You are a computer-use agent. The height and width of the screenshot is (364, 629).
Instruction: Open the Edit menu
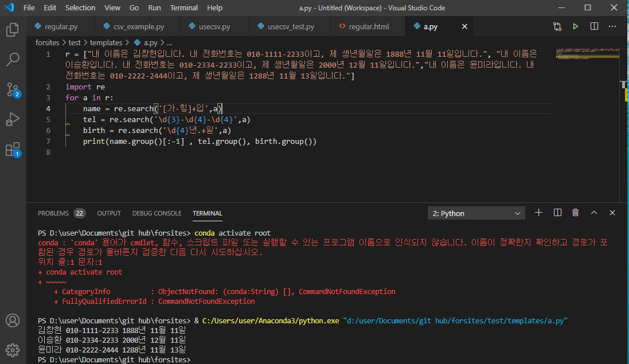point(50,7)
